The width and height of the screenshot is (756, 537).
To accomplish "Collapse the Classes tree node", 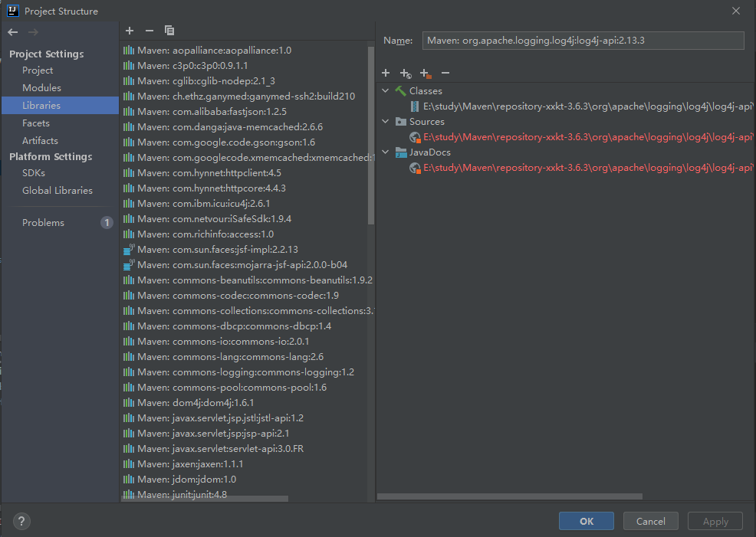I will click(385, 90).
